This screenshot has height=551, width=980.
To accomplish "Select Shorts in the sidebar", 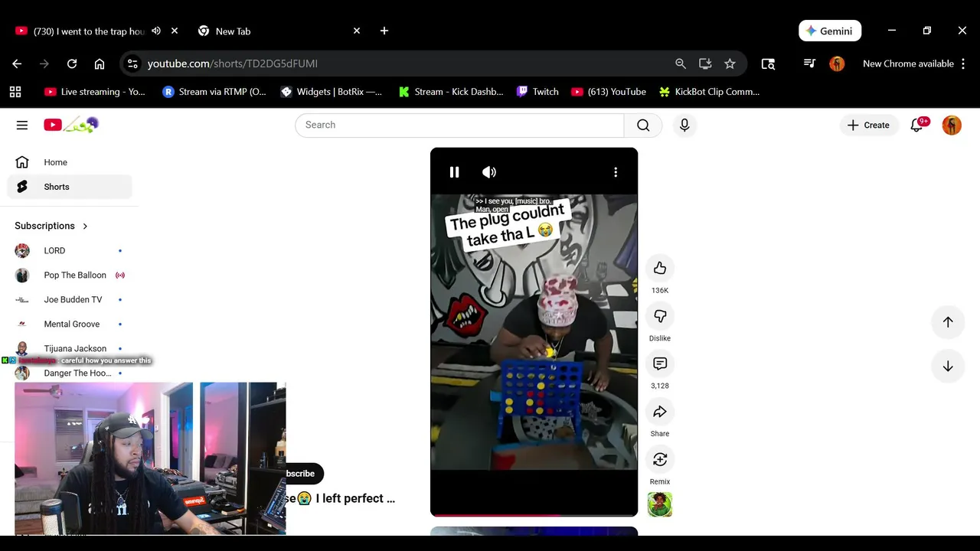I will tap(70, 187).
